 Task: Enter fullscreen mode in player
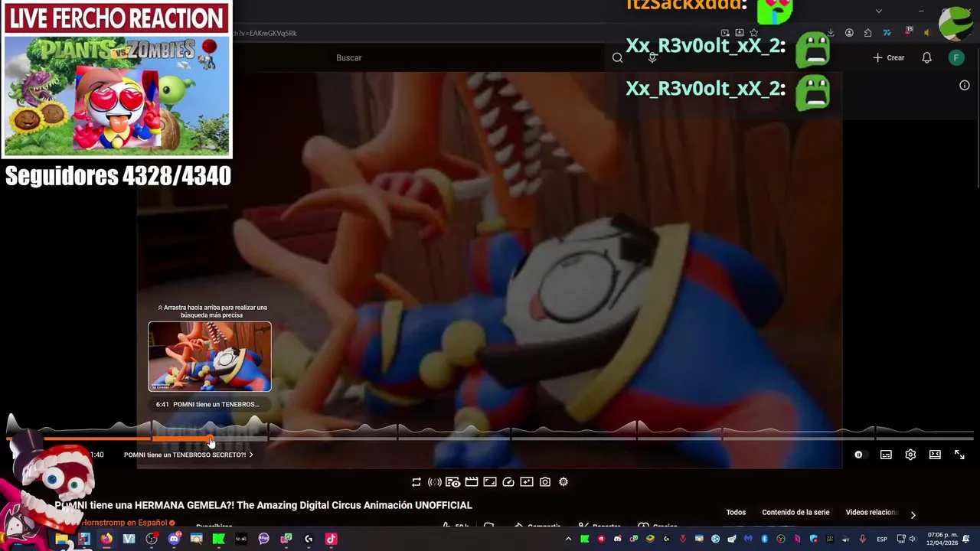959,455
